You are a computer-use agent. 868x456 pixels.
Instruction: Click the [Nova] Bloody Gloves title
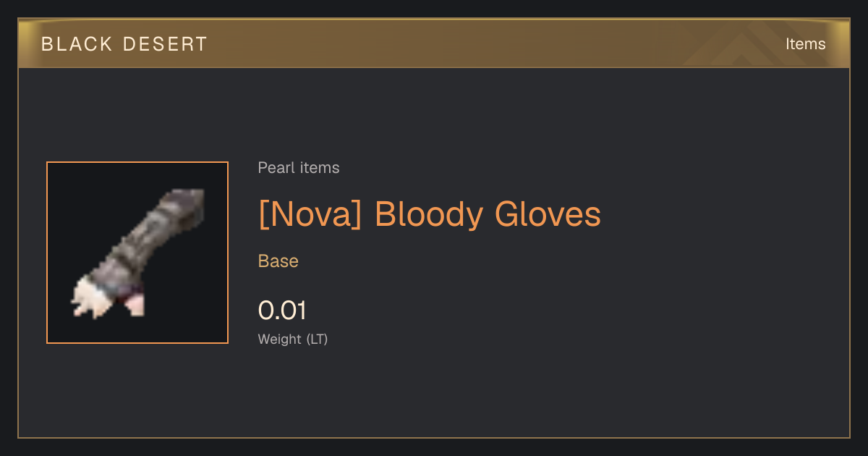(x=430, y=214)
